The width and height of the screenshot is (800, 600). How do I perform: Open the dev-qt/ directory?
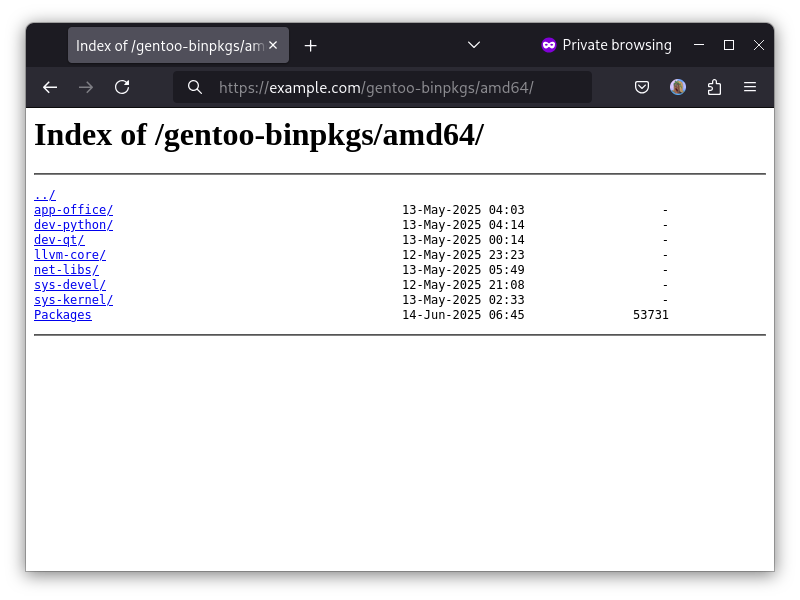point(59,240)
